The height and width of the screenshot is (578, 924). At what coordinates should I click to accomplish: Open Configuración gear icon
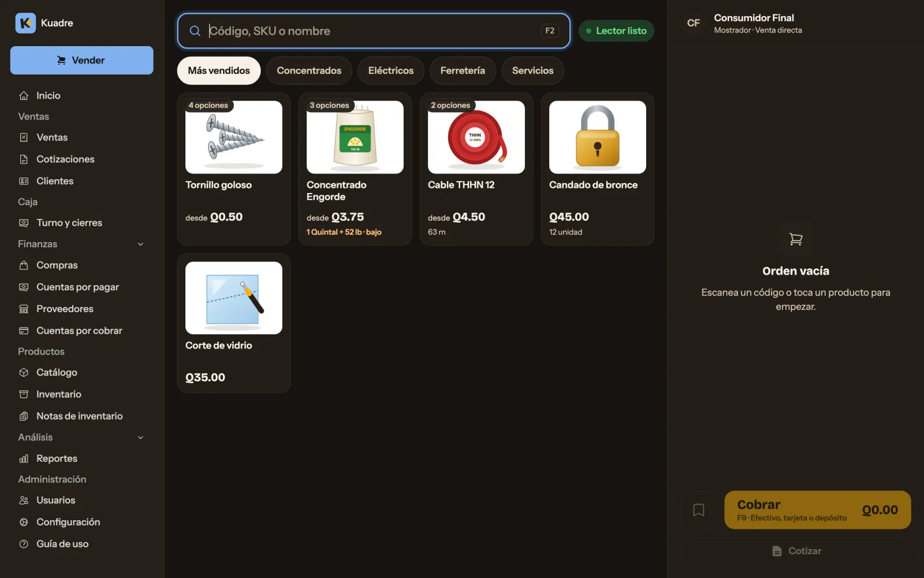coord(24,522)
